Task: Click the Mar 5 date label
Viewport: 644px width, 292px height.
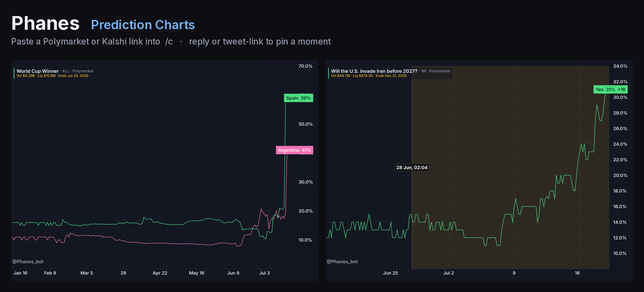Action: [x=87, y=273]
